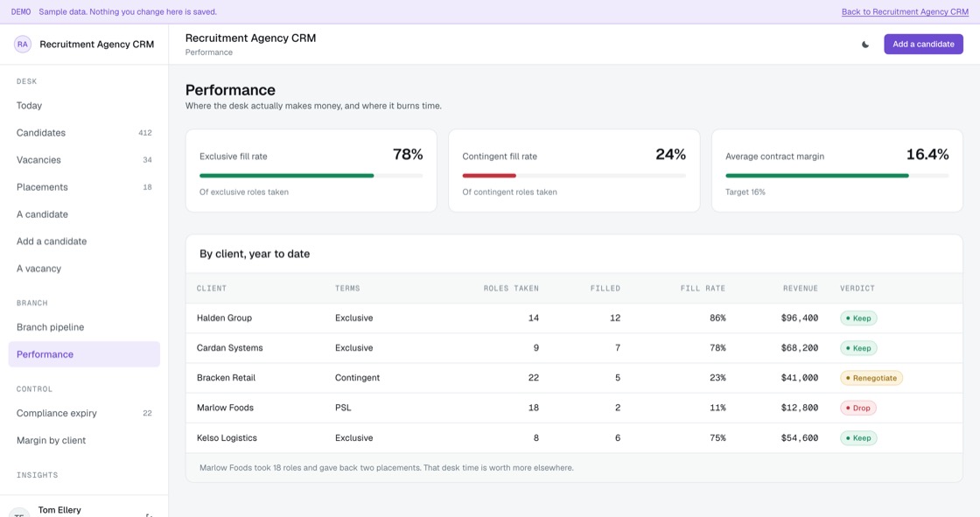Click the 86% fill rate cell
The height and width of the screenshot is (517, 980).
[717, 318]
